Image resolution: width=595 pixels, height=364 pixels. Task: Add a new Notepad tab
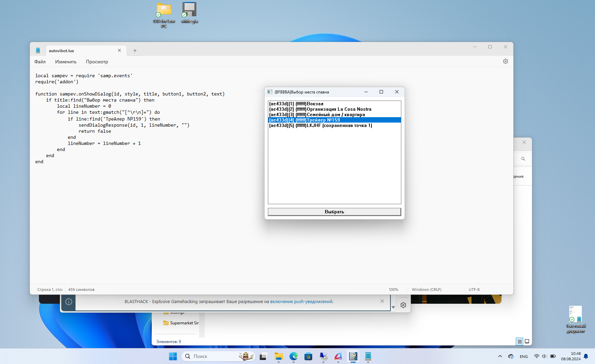[x=135, y=51]
